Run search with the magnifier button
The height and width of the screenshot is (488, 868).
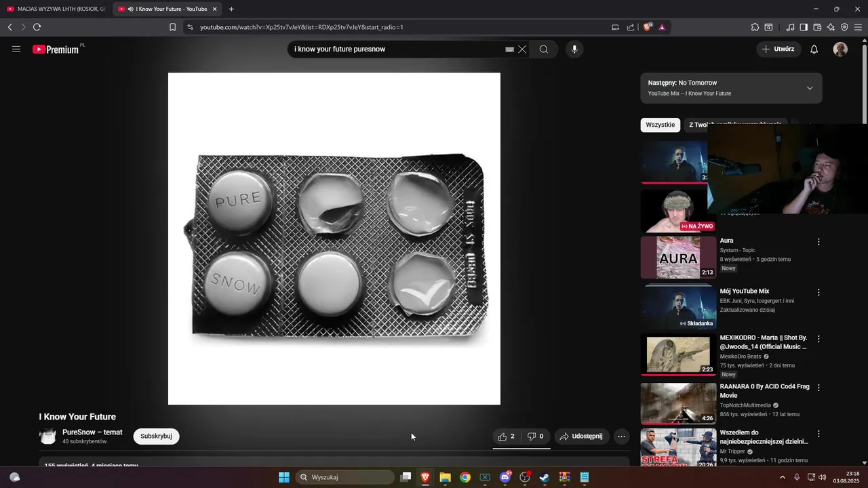[x=544, y=49]
